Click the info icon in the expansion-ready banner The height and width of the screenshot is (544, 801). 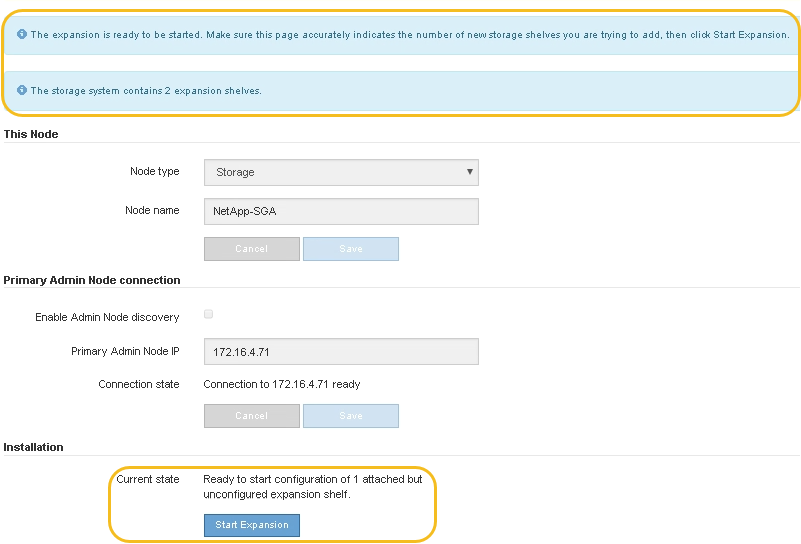pos(22,34)
